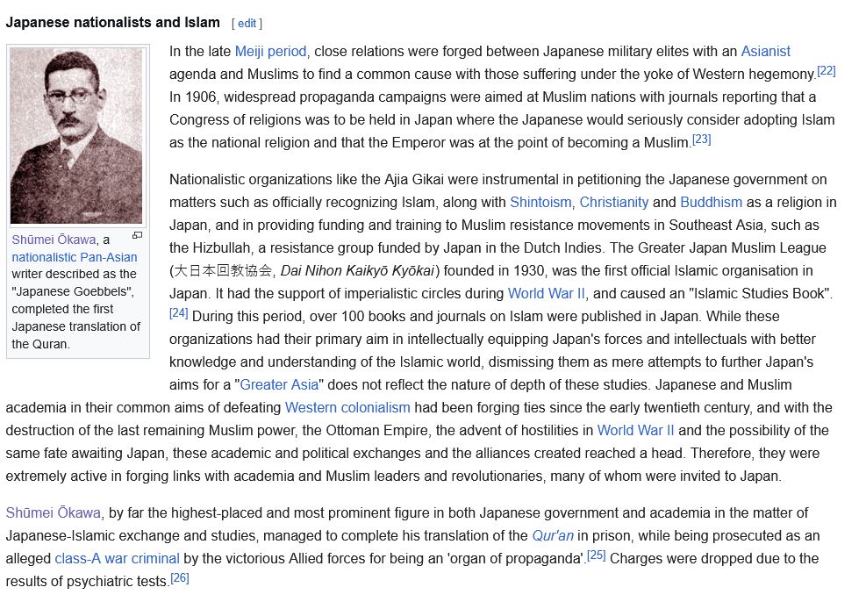Click the words Ottoman Empire
The width and height of the screenshot is (866, 616).
click(x=376, y=430)
